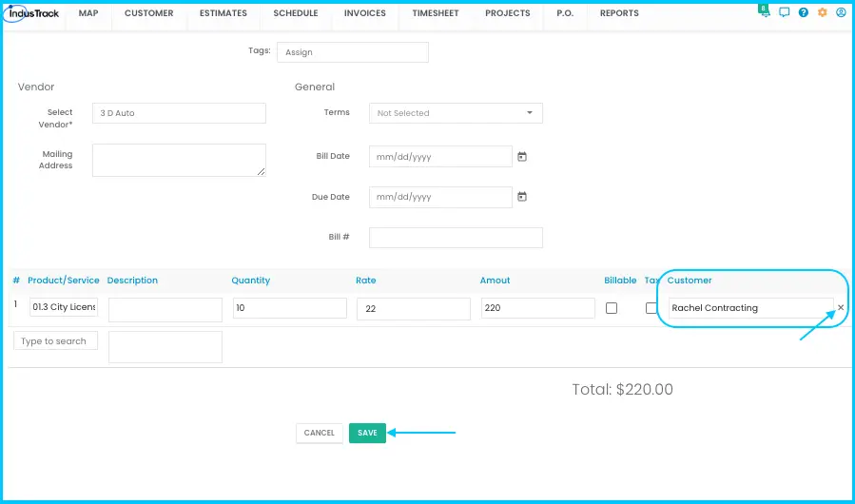Click the Mailing Address text area
855x504 pixels.
click(179, 161)
